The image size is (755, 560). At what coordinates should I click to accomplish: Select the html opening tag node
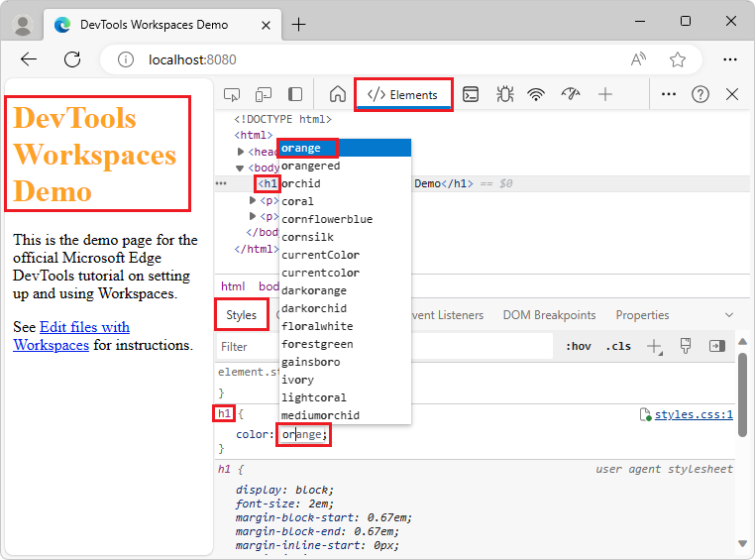254,135
